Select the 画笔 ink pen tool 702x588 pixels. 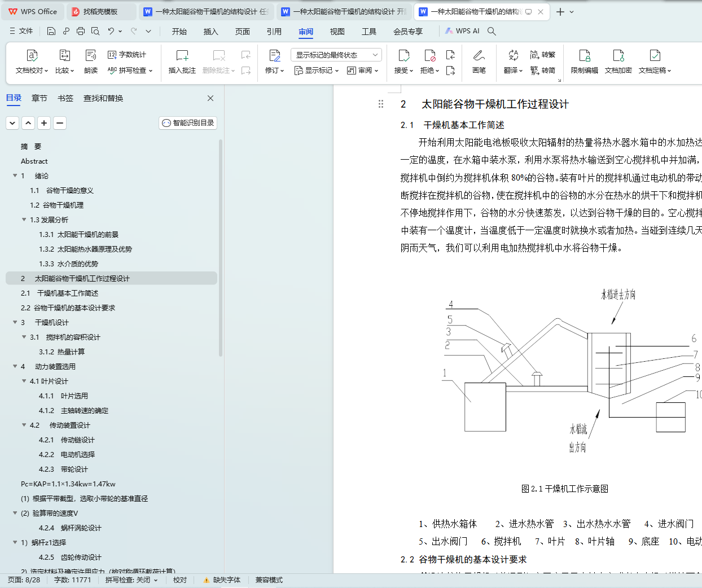coord(479,62)
